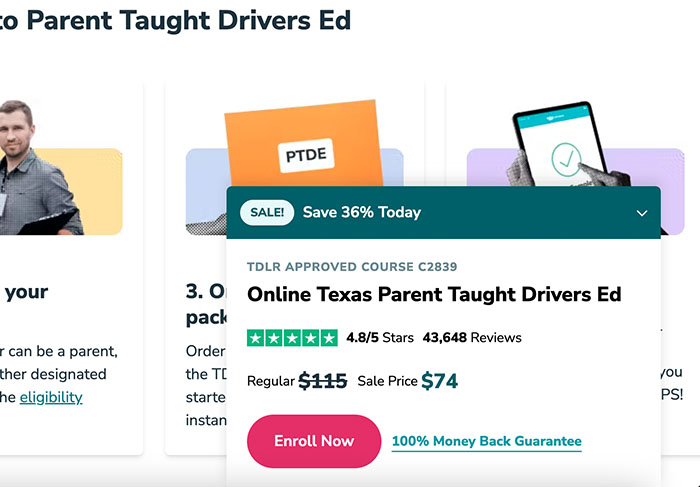Select the middle green Trustpilot star

pyautogui.click(x=292, y=338)
